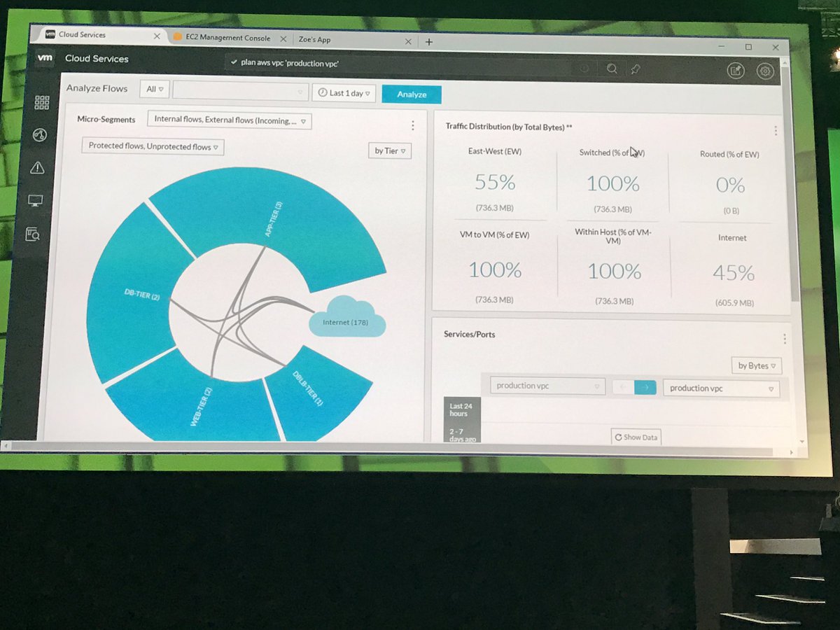Click the Switched 100% value
840x630 pixels.
pyautogui.click(x=613, y=183)
